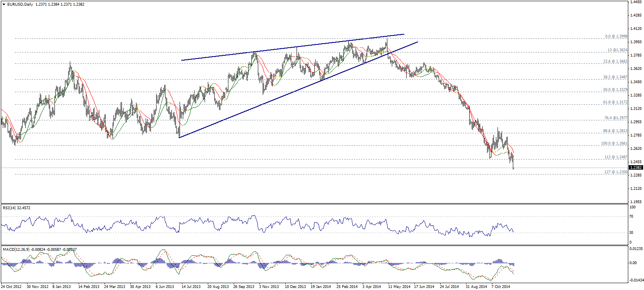Click price axis value 1.2285
644x290 pixels.
click(636, 175)
